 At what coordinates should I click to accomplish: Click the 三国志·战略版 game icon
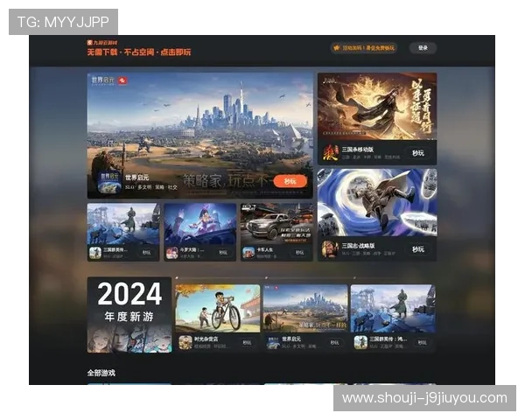[x=331, y=248]
